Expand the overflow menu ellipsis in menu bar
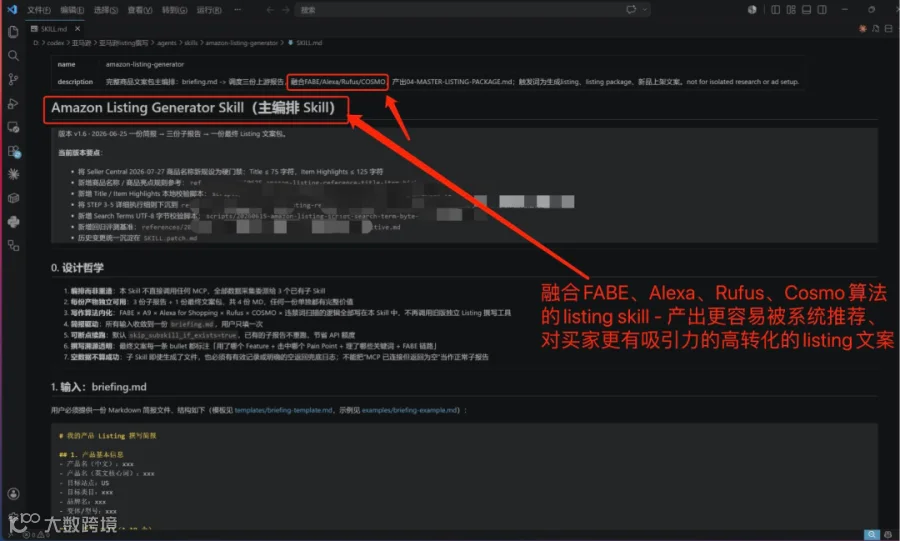 (x=238, y=10)
